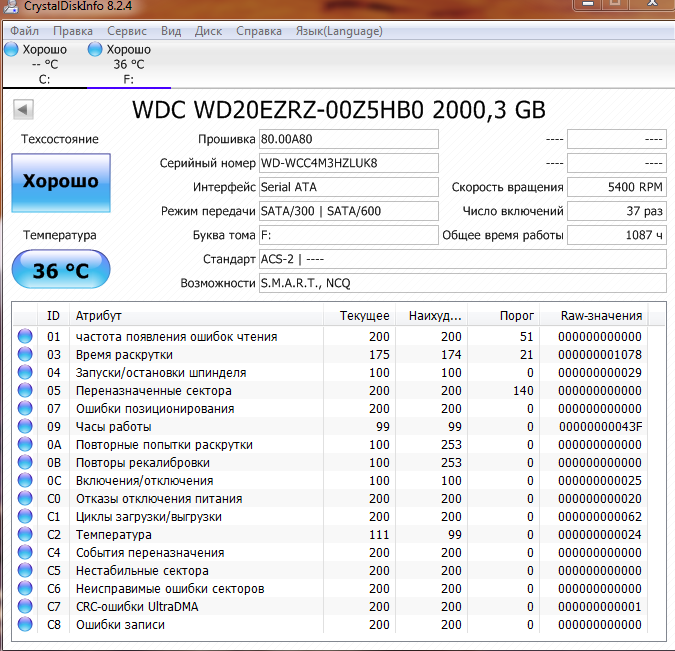675x651 pixels.
Task: Select row 'Отказы отключения питания'
Action: 330,499
